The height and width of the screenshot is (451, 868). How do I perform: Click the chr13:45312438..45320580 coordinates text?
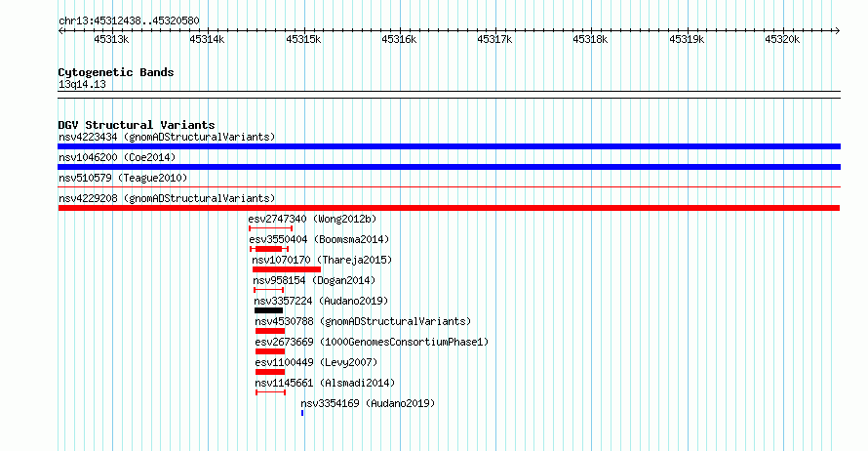point(129,20)
